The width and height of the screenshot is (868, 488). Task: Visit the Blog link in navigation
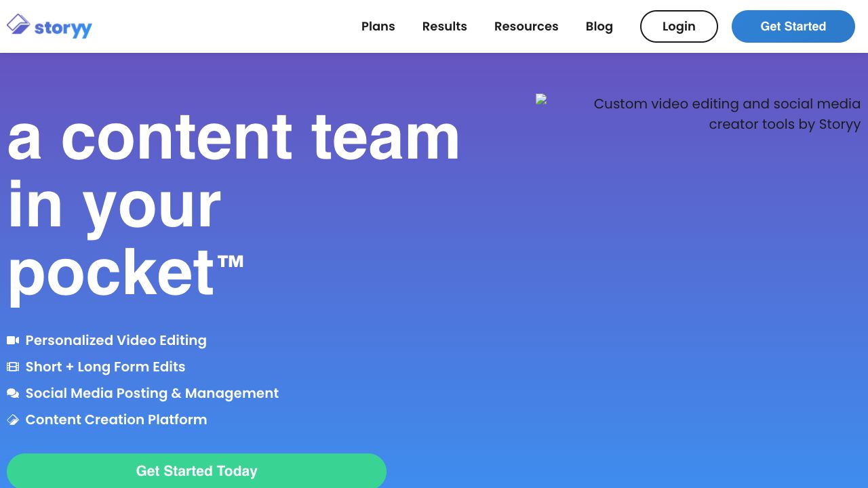tap(599, 26)
